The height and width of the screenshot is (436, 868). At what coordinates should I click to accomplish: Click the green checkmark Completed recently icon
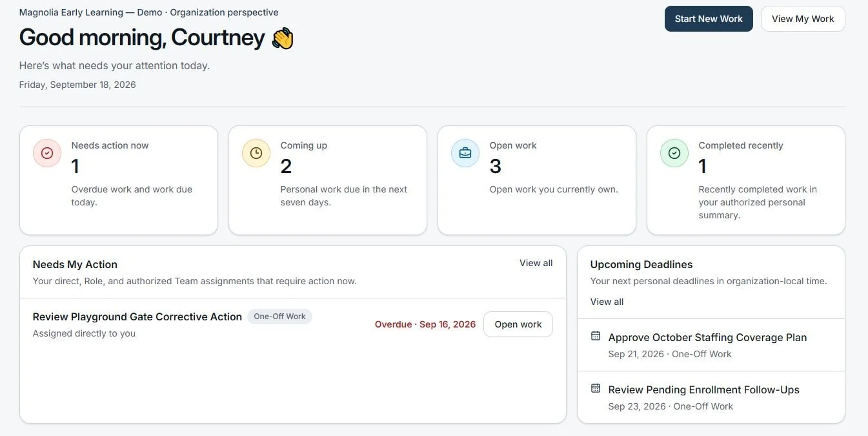[674, 153]
